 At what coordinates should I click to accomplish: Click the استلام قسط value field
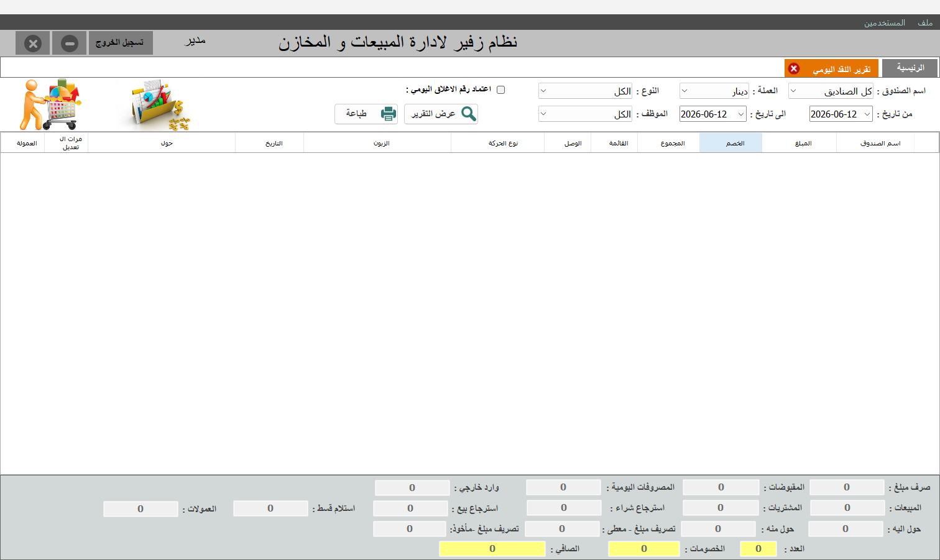pos(270,508)
